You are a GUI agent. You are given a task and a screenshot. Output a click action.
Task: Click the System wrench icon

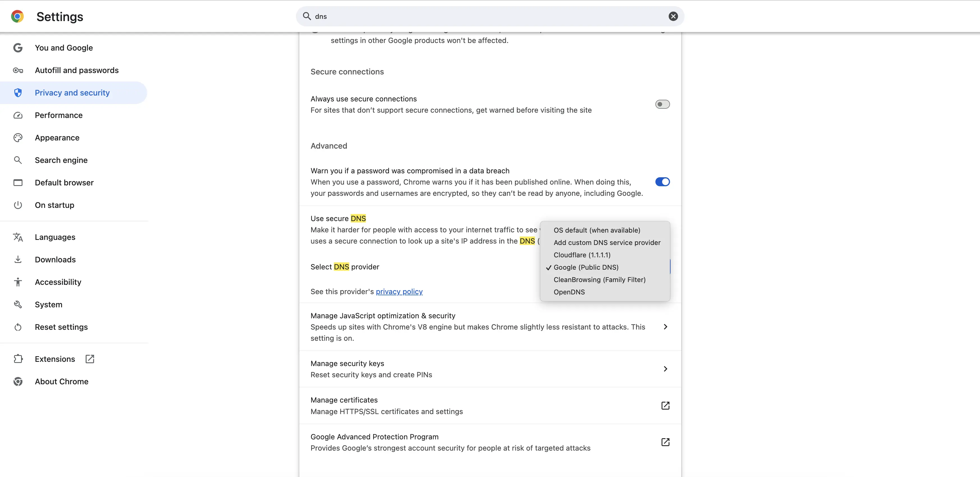point(18,305)
